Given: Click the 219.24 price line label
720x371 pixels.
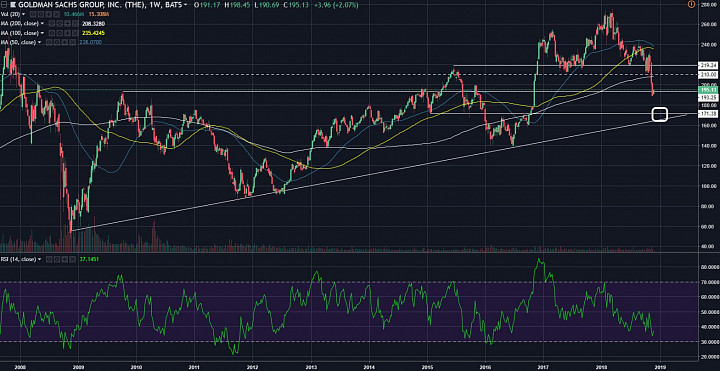Looking at the screenshot, I should pyautogui.click(x=708, y=65).
